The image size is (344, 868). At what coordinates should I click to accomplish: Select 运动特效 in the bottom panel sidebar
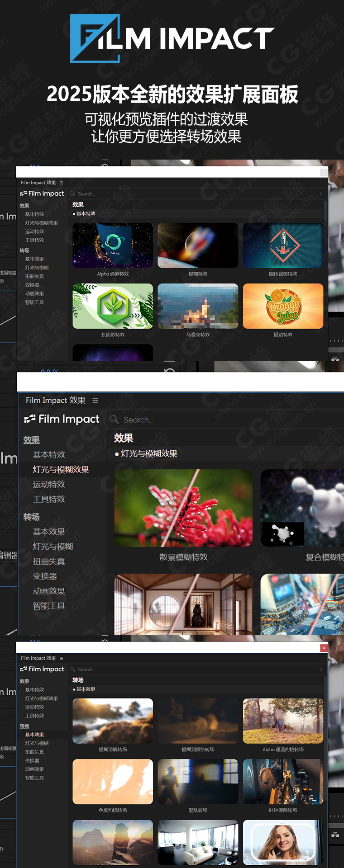coord(34,707)
